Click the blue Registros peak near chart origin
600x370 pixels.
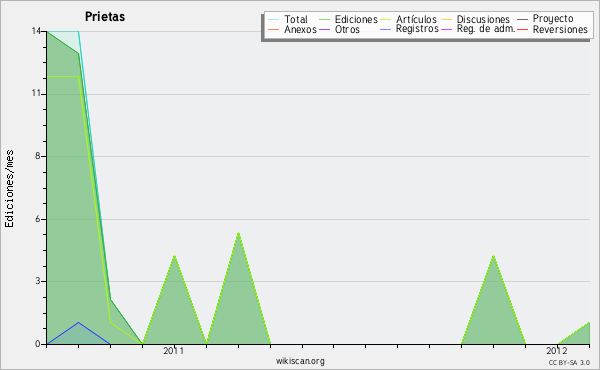[78, 323]
